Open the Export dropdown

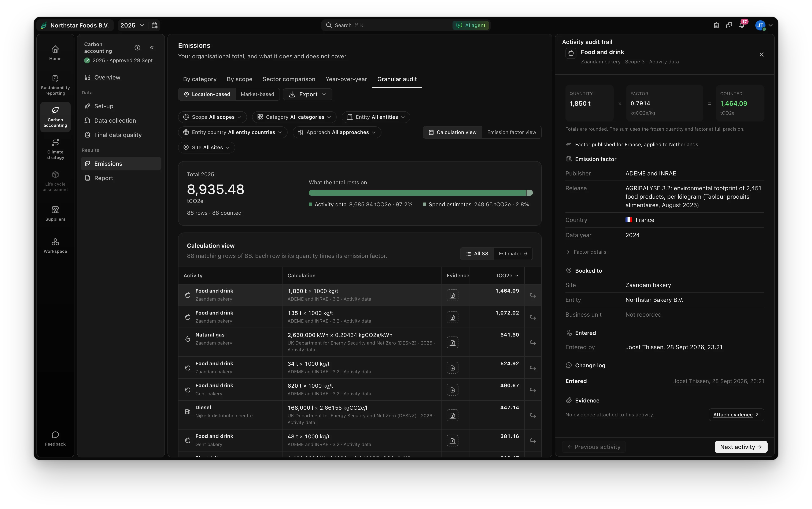pos(307,94)
